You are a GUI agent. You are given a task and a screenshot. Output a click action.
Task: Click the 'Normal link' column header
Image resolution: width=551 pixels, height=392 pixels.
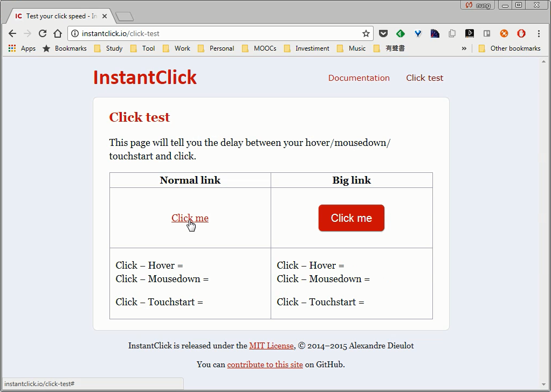click(190, 180)
